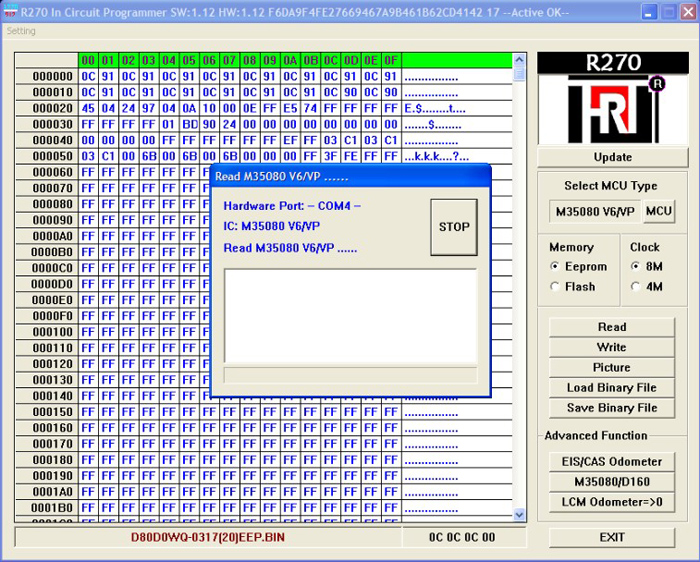Image resolution: width=700 pixels, height=562 pixels.
Task: Click LCM Odometer=>0 button
Action: (612, 502)
